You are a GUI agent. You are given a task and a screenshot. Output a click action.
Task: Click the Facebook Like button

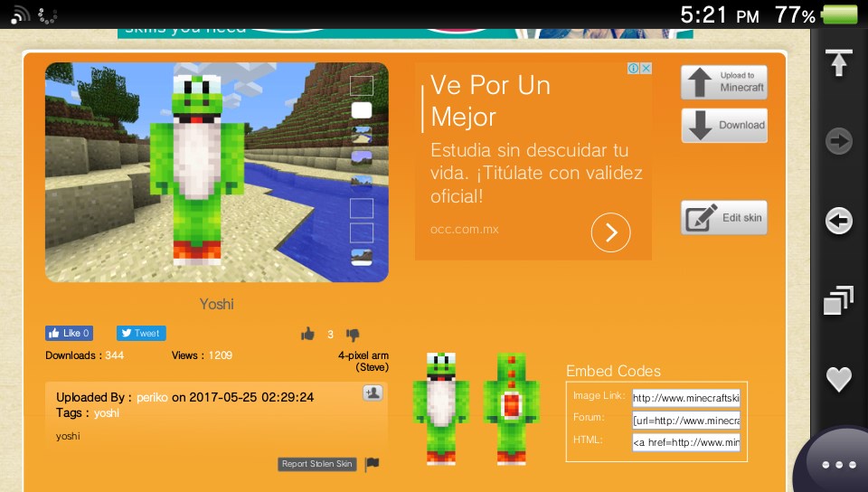(70, 333)
